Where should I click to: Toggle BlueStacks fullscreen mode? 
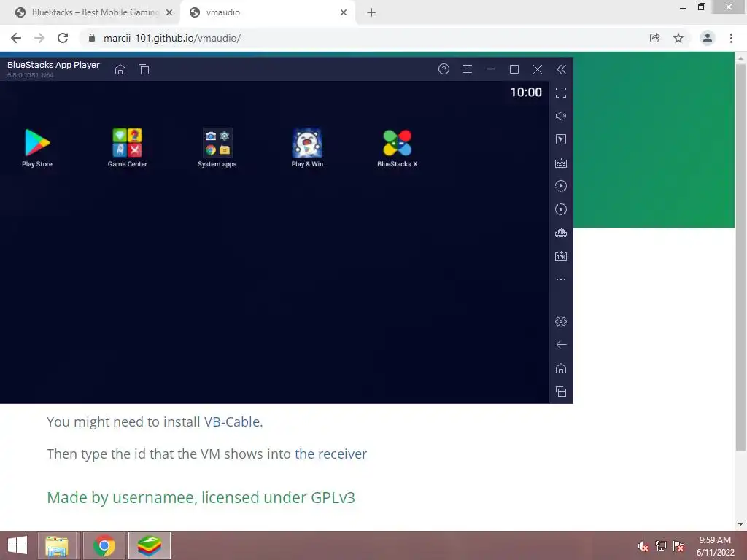(561, 93)
